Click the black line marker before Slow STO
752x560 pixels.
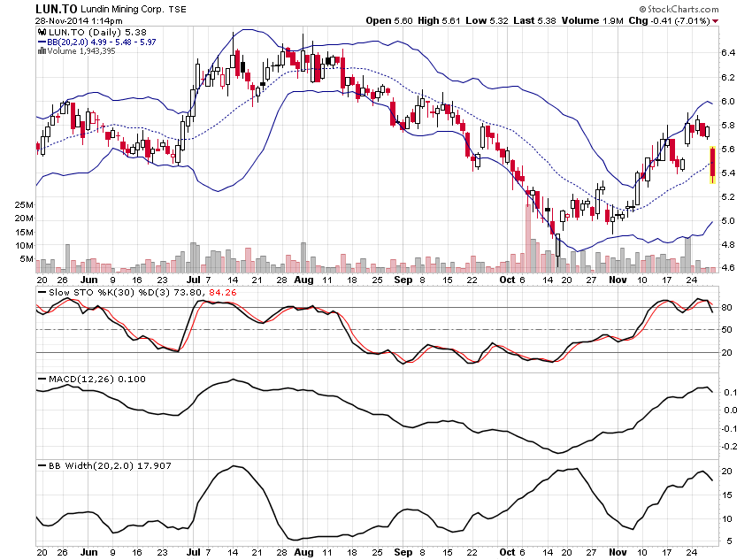[42, 293]
